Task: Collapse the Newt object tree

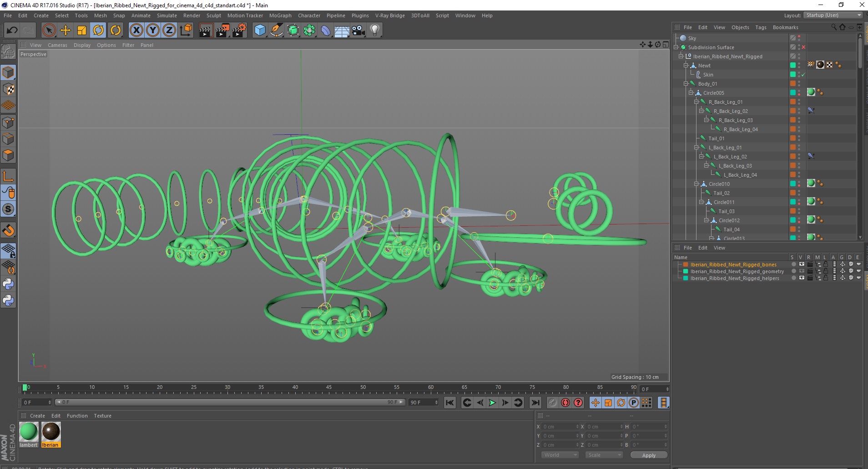Action: tap(686, 66)
